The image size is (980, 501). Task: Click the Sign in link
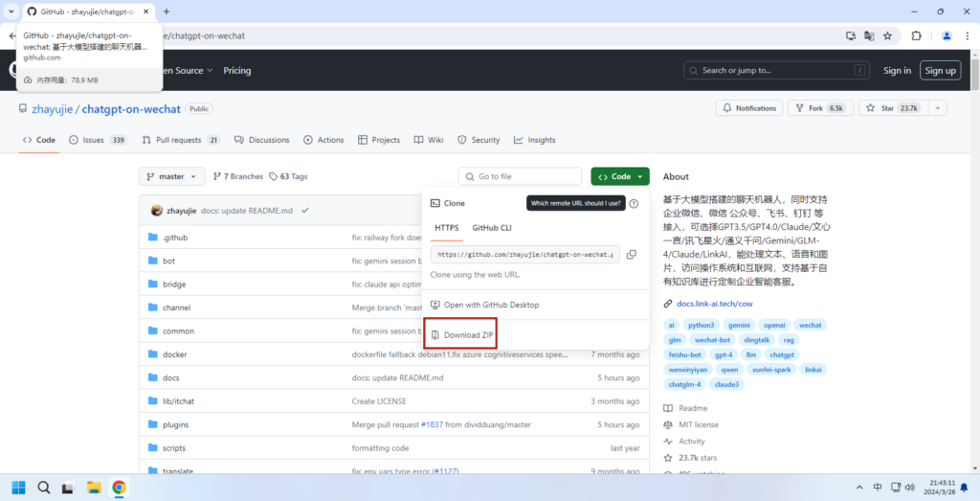[897, 71]
